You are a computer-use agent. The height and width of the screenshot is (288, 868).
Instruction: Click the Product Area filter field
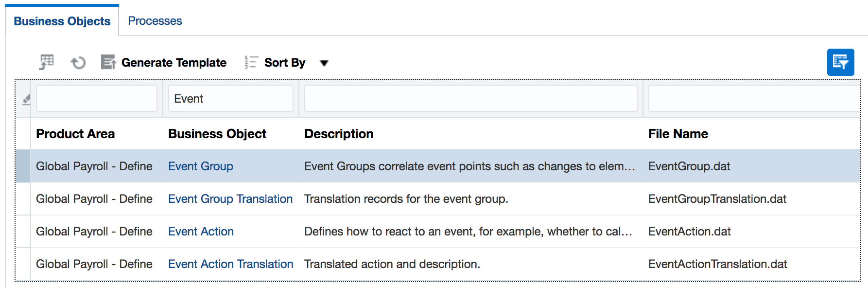point(96,99)
